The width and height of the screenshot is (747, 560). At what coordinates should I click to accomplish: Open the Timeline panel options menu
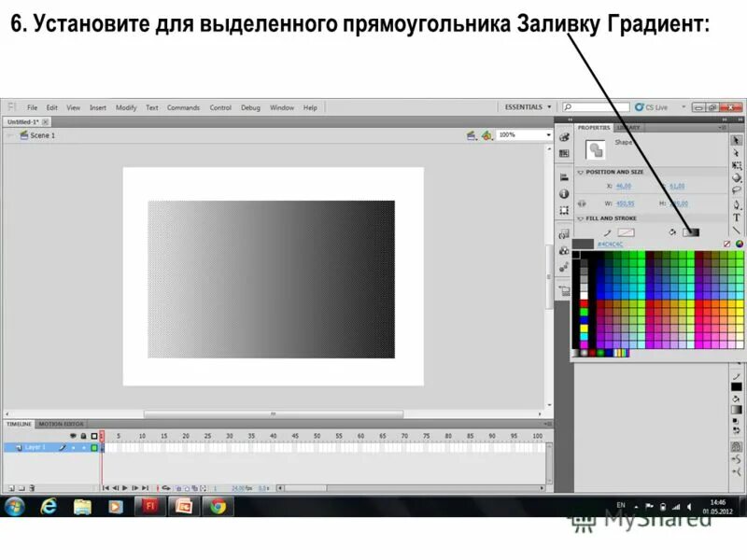pos(548,424)
